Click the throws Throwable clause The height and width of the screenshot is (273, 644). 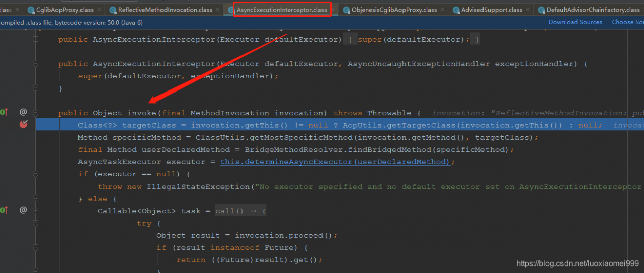pos(372,113)
